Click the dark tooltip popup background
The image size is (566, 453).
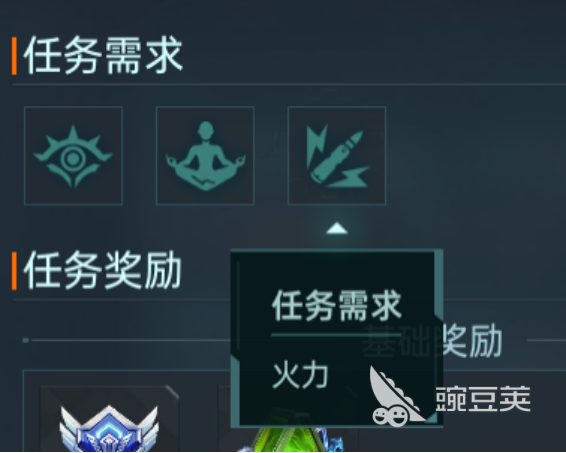coord(336,338)
